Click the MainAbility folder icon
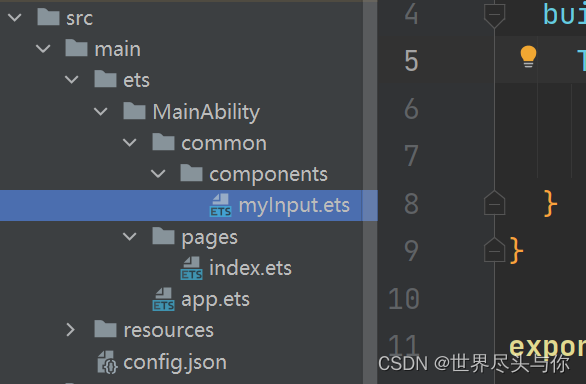Screen dimensions: 586x384 point(135,111)
